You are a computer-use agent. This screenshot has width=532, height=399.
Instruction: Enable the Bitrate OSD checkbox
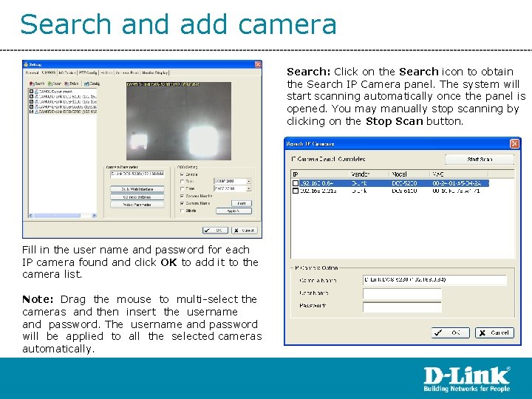pyautogui.click(x=183, y=211)
